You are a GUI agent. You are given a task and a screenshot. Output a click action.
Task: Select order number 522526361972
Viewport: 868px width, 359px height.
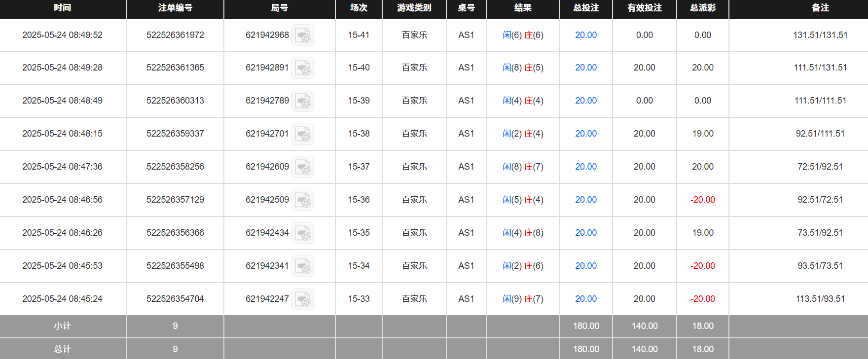pos(175,35)
